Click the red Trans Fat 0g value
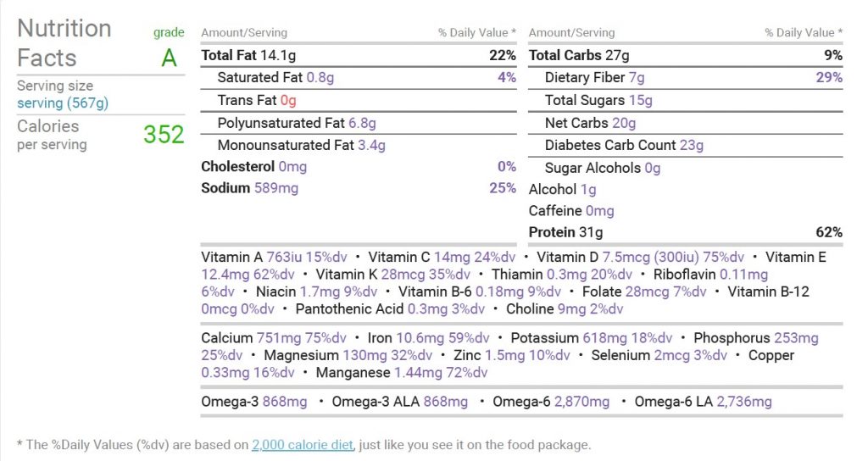 [288, 100]
